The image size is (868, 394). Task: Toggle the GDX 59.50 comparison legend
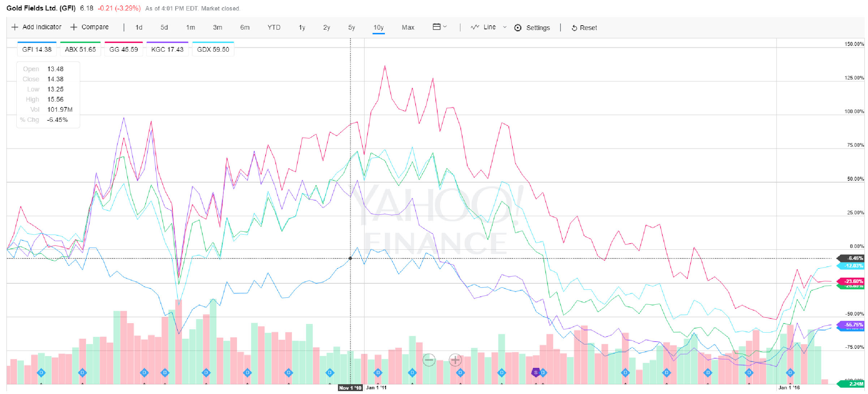(213, 49)
